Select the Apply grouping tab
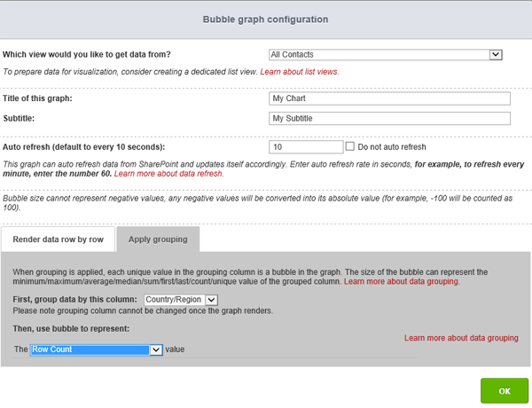 point(158,239)
